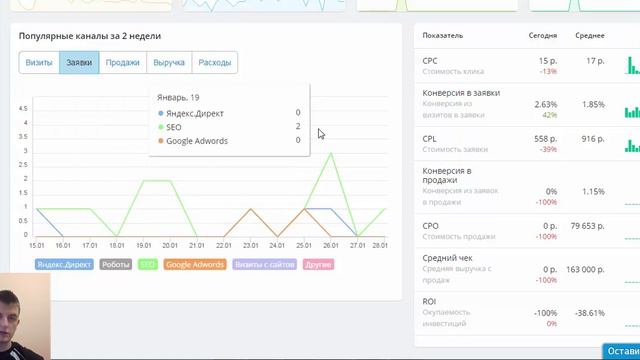Click Популярные каналы за 2 недели heading
The image size is (640, 360).
coord(90,36)
